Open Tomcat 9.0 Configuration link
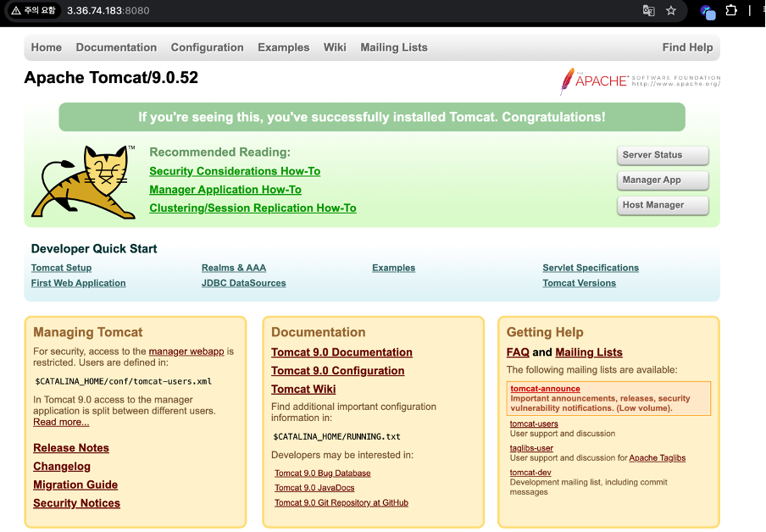This screenshot has height=532, width=766. [337, 371]
